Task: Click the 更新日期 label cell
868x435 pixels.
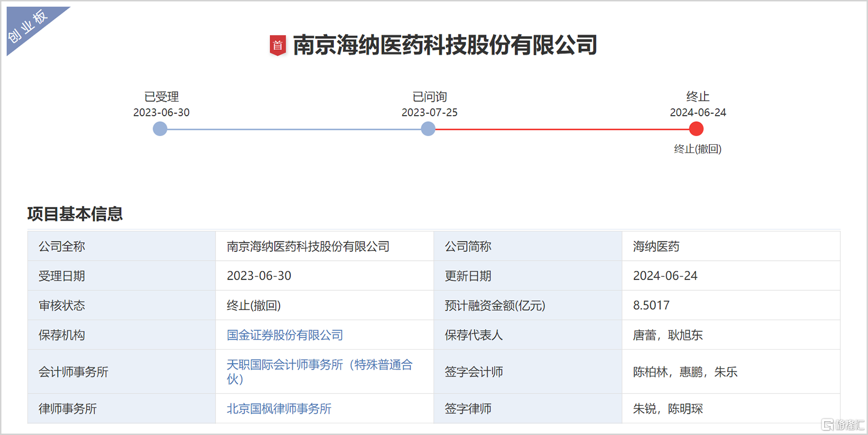Action: click(528, 276)
